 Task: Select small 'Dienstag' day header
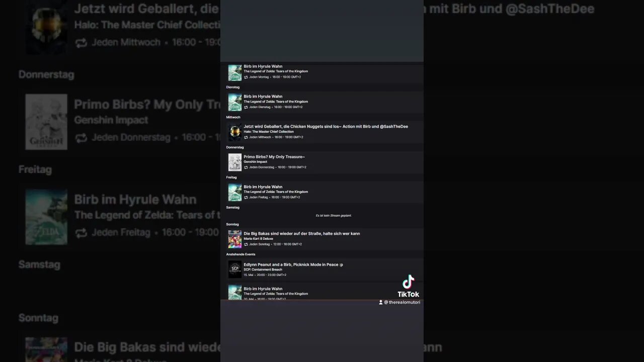(233, 87)
